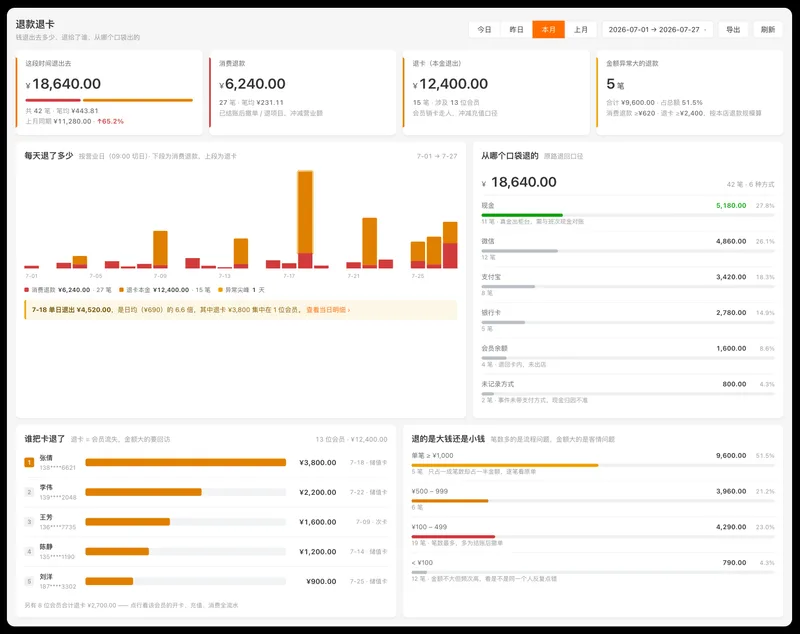Click the 单笔 ≥ ¥1,000 amount bar
This screenshot has height=634, width=800.
pyautogui.click(x=505, y=465)
